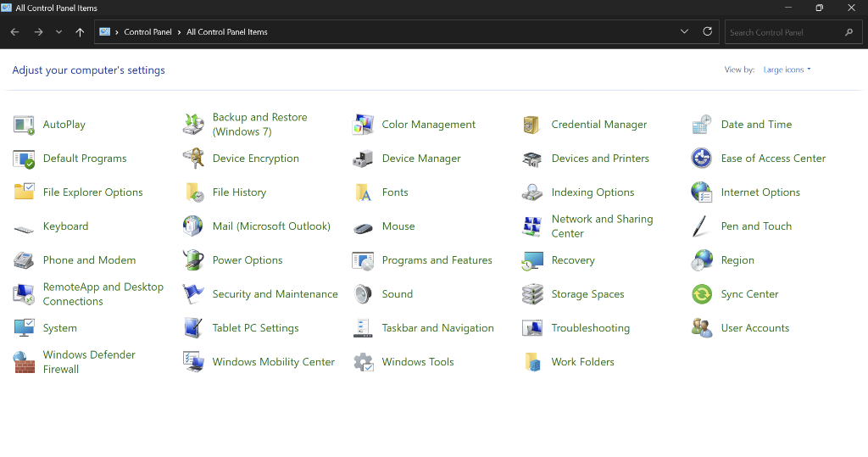
Task: Open the Device Encryption keys icon
Action: (x=193, y=159)
